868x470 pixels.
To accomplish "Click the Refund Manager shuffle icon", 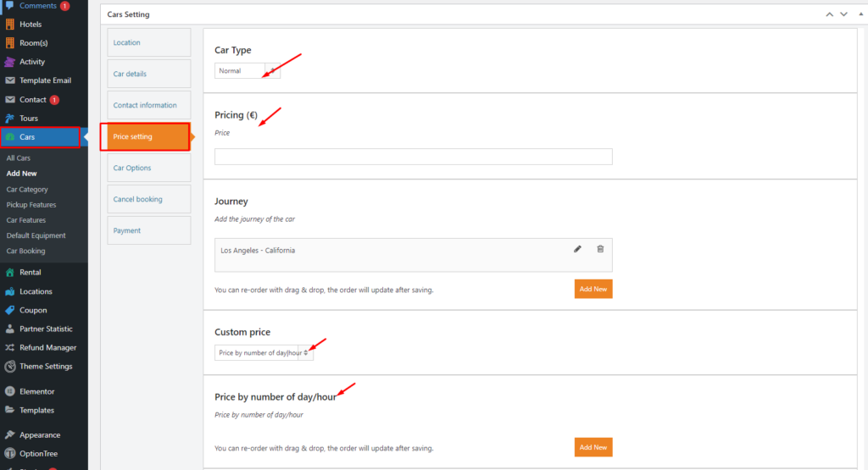I will pos(9,347).
